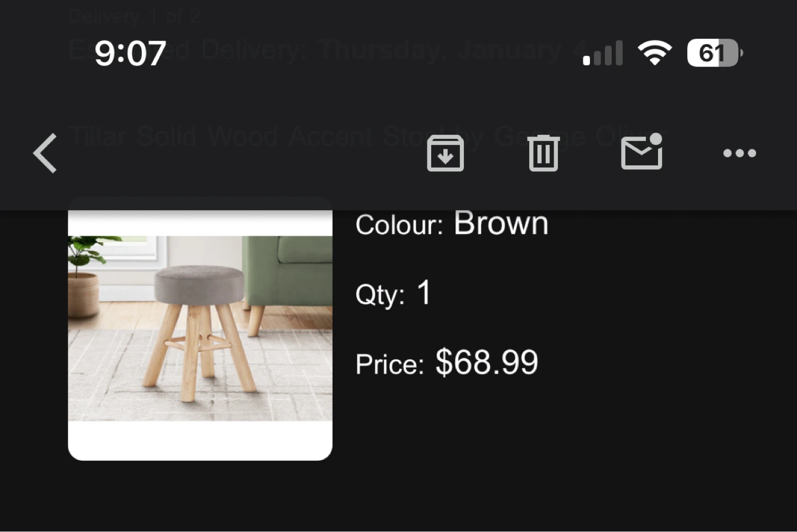Viewport: 797px width, 532px height.
Task: Click the "Price:" label
Action: click(390, 364)
